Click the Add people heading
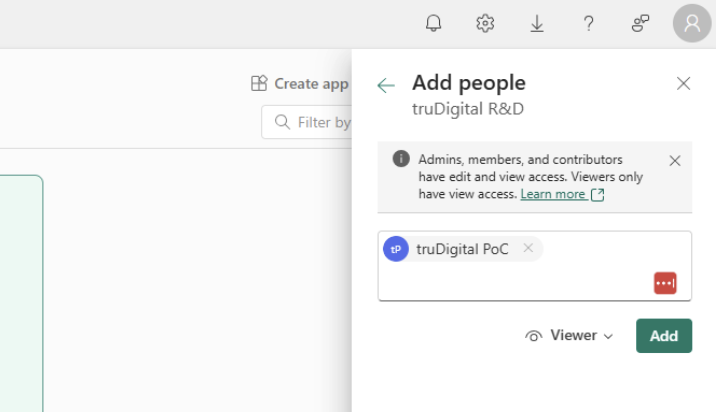The width and height of the screenshot is (720, 412). 468,83
